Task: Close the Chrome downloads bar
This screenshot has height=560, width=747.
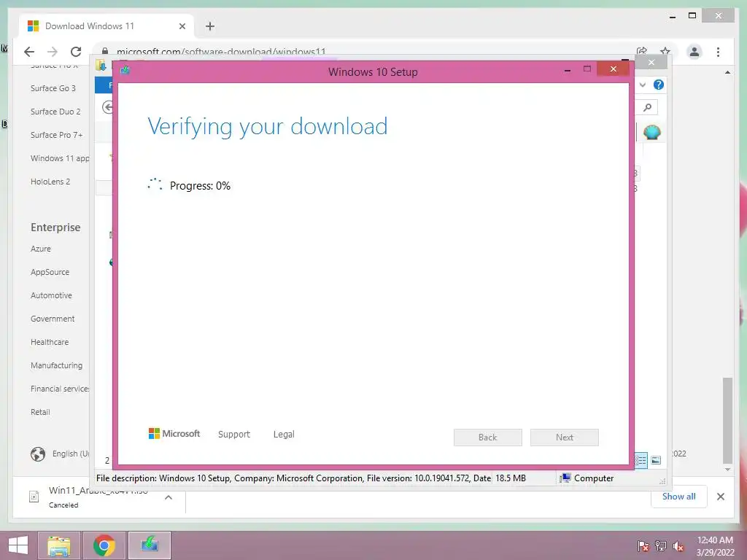Action: pyautogui.click(x=721, y=497)
